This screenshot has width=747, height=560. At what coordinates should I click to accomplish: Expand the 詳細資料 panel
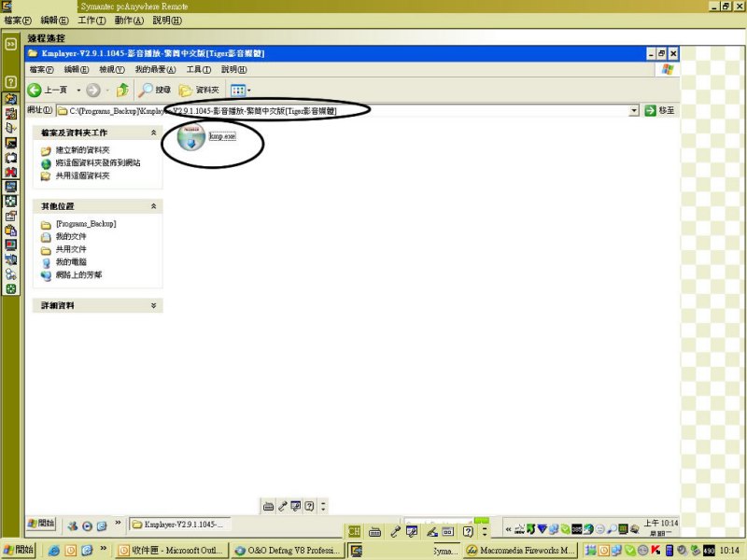(153, 306)
